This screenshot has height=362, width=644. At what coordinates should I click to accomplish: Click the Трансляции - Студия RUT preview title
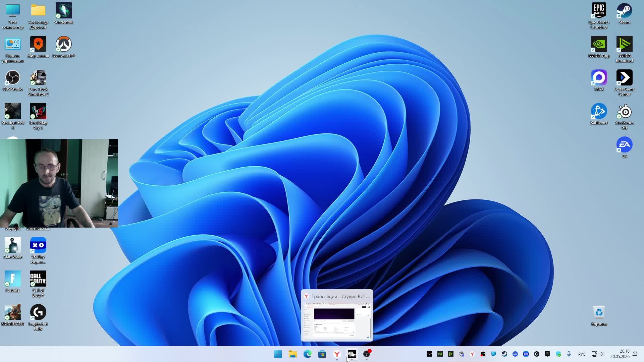click(x=340, y=296)
